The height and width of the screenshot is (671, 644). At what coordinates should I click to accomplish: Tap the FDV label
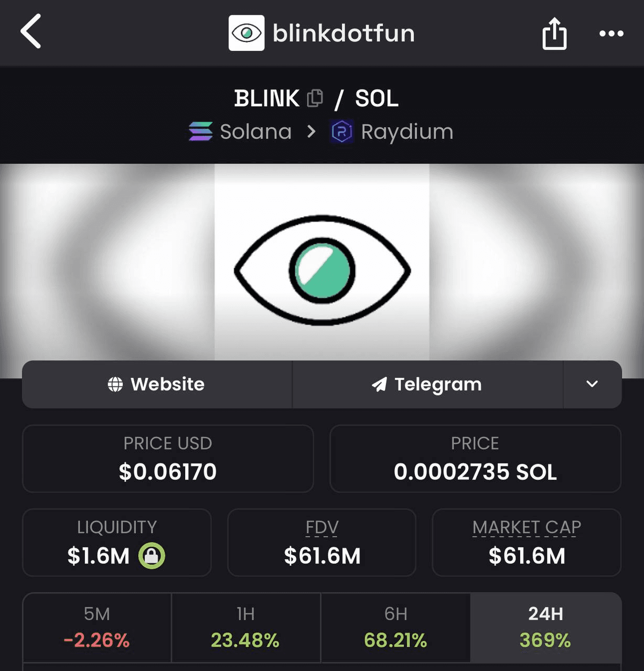[322, 527]
